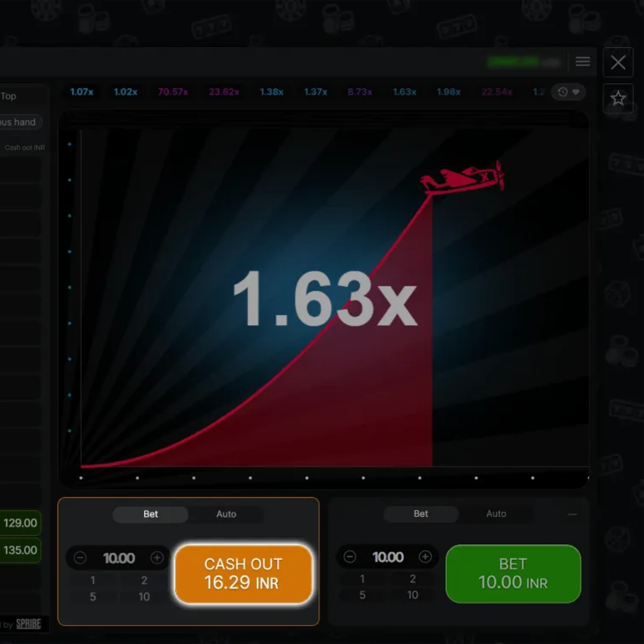The width and height of the screenshot is (644, 644).
Task: Choose quick bet 10 in right panel
Action: (x=412, y=595)
